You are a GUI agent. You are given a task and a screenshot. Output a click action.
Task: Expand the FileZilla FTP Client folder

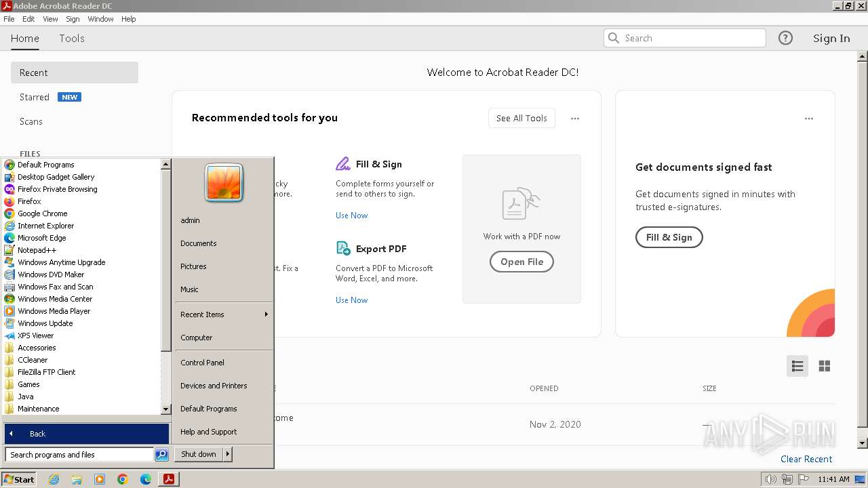(46, 372)
